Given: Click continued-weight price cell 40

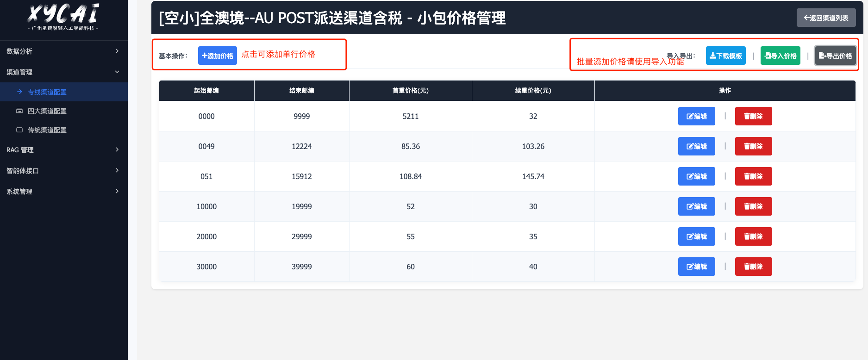Looking at the screenshot, I should point(533,267).
